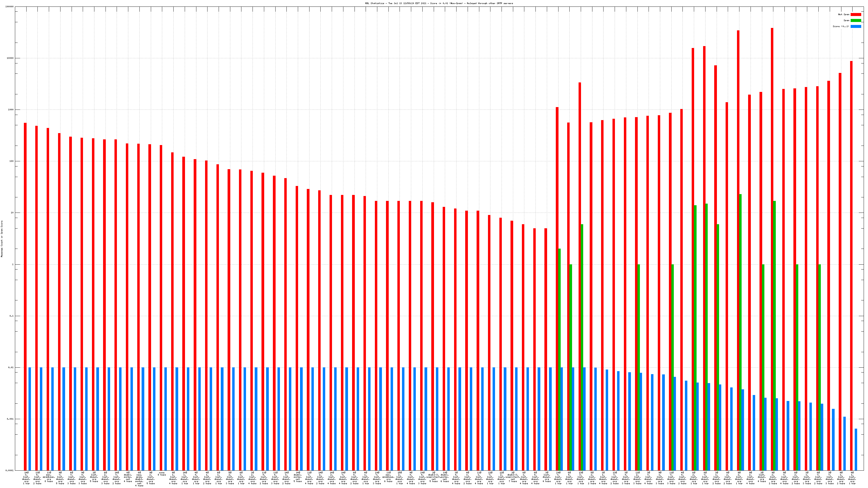868x488 pixels.
Task: Click the 'Score (0..1)' legend label
Action: (841, 26)
